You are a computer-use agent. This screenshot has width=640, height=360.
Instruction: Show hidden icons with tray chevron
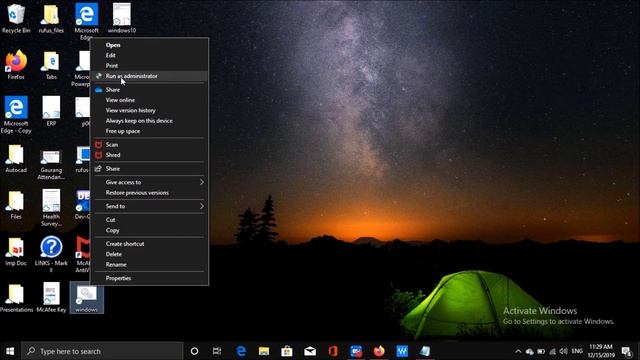coord(518,351)
